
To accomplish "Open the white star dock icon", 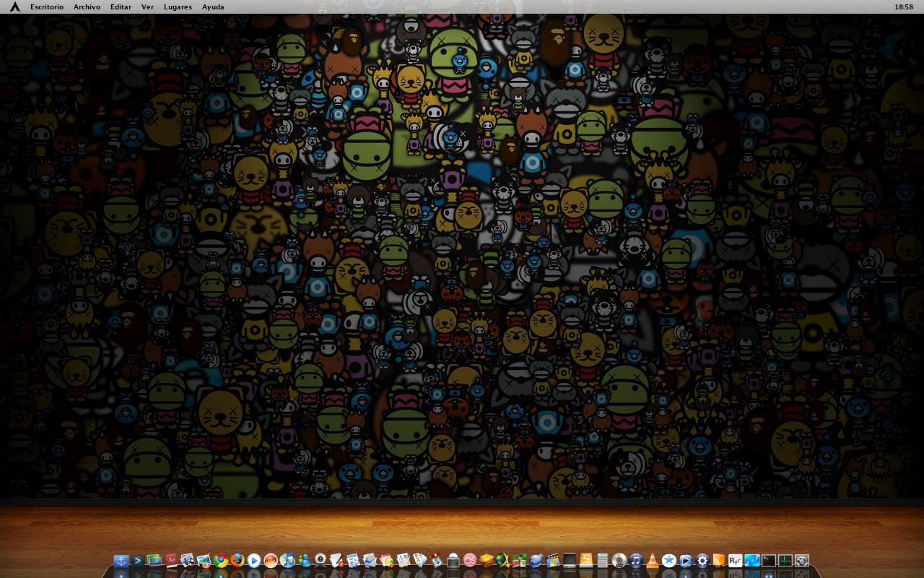I will coord(669,561).
